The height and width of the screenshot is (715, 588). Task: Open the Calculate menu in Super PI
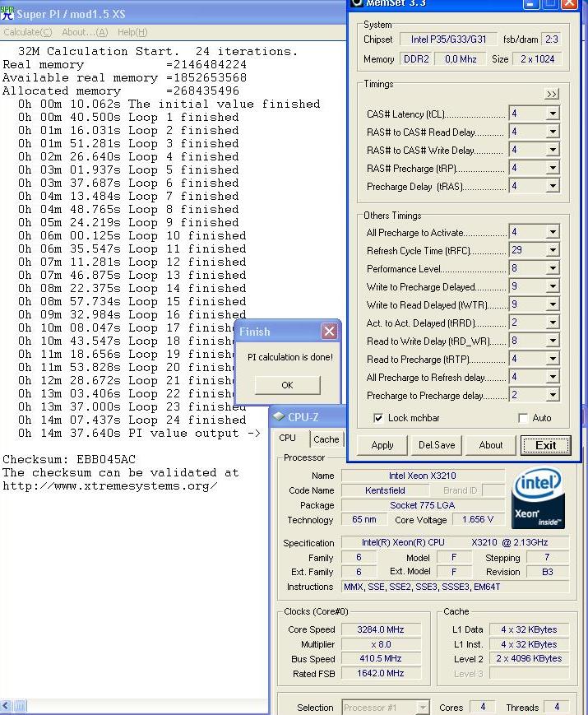click(28, 32)
